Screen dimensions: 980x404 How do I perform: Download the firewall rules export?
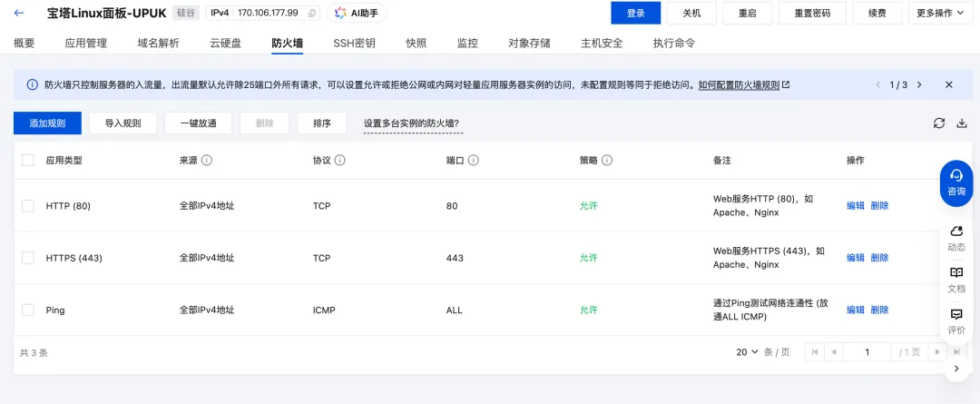962,123
